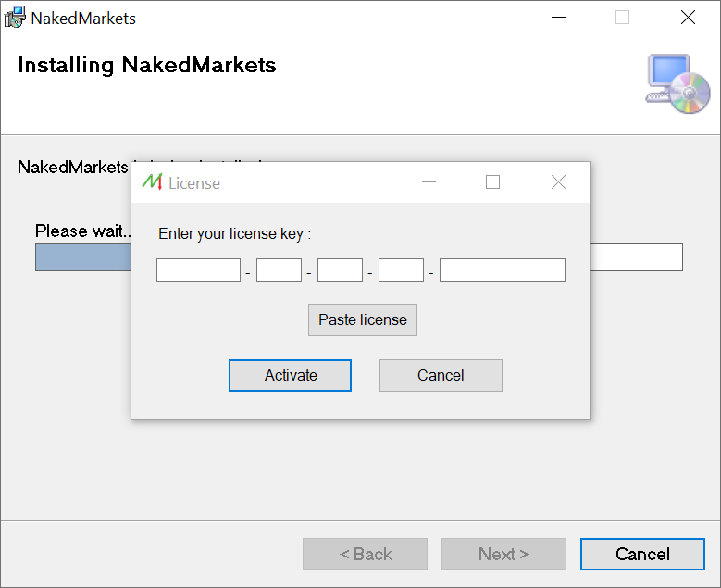Cancel the License dialog
The height and width of the screenshot is (588, 721).
pos(441,375)
